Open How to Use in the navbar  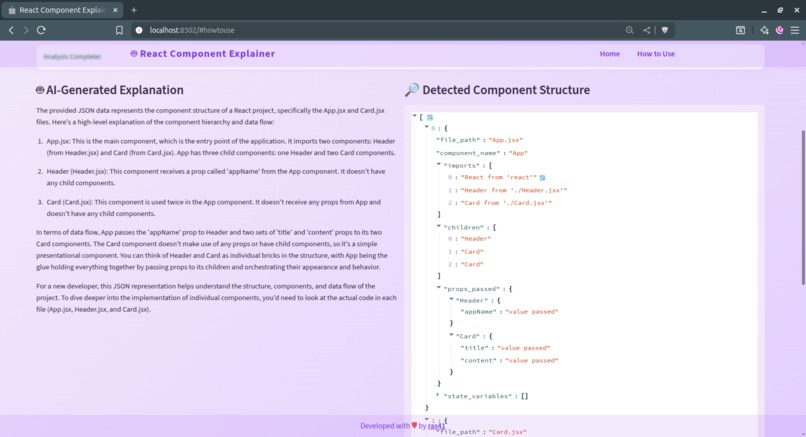[656, 54]
